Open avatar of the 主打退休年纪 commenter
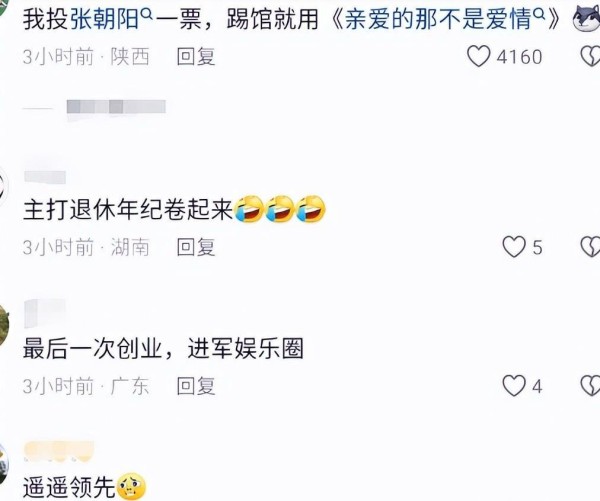 pyautogui.click(x=4, y=189)
